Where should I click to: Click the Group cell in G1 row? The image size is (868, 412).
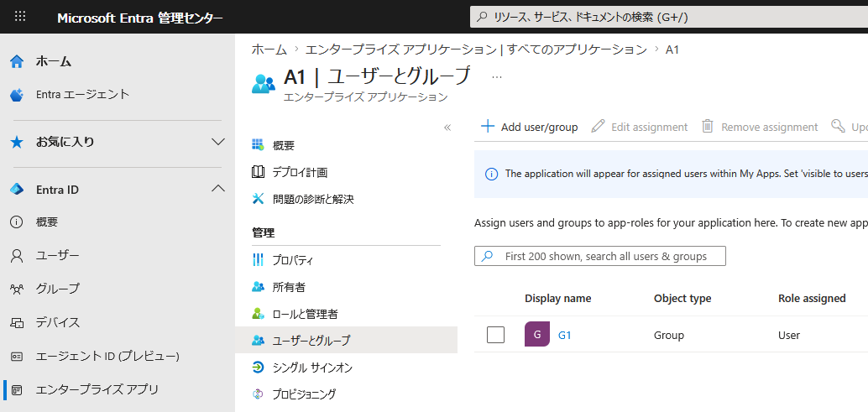(x=669, y=335)
